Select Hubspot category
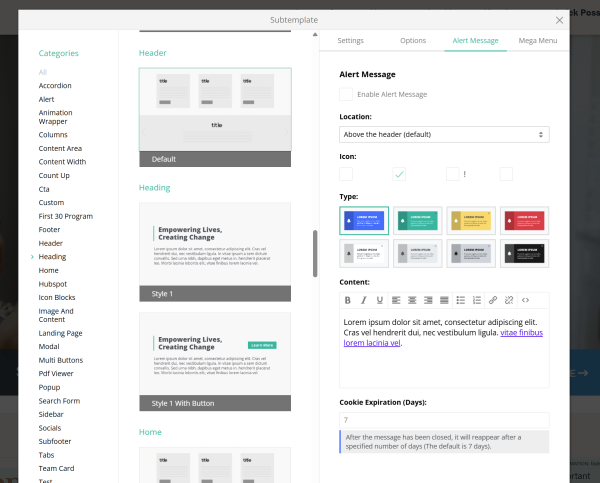 (x=52, y=284)
